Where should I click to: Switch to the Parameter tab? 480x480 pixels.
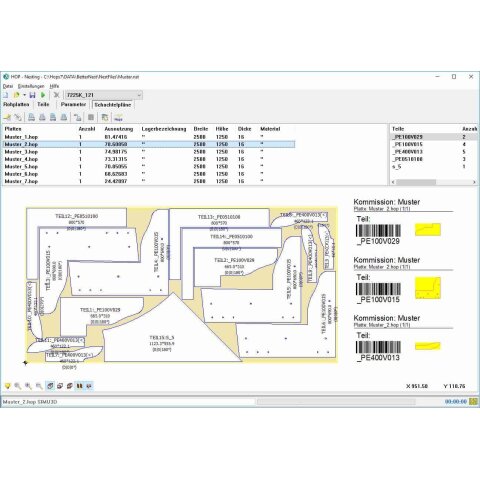(x=73, y=105)
